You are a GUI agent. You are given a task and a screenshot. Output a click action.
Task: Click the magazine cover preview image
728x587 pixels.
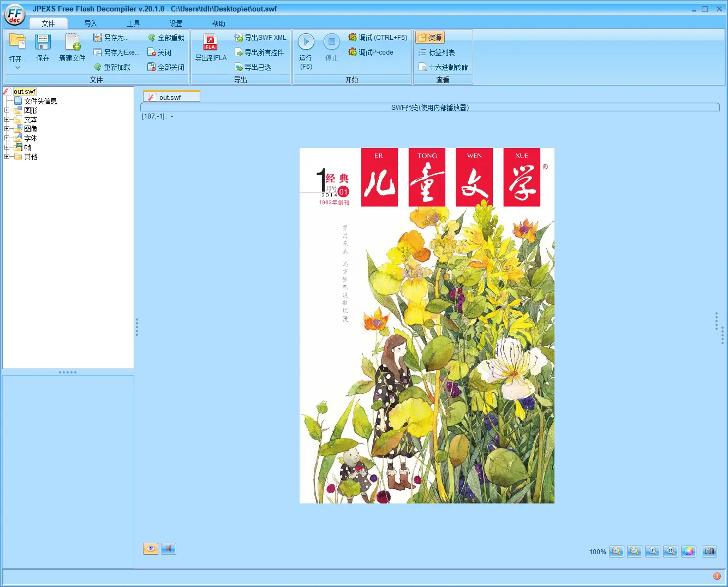coord(427,325)
